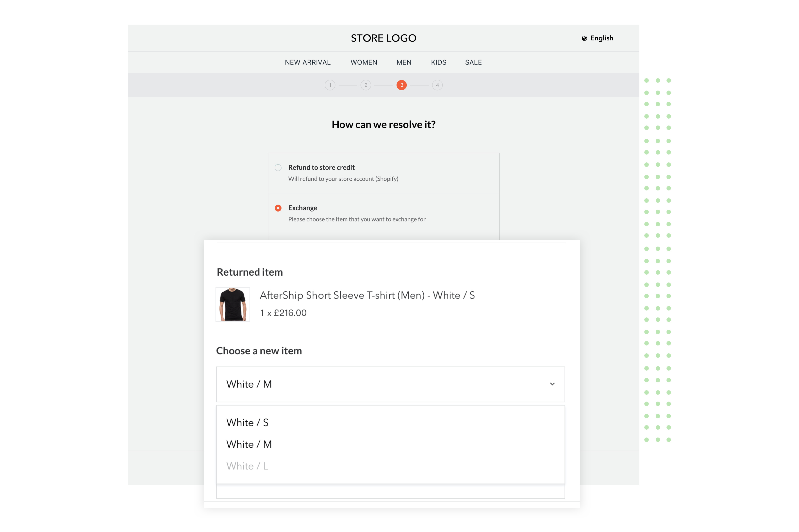Choose White / M option in list
The width and height of the screenshot is (799, 532).
click(249, 444)
